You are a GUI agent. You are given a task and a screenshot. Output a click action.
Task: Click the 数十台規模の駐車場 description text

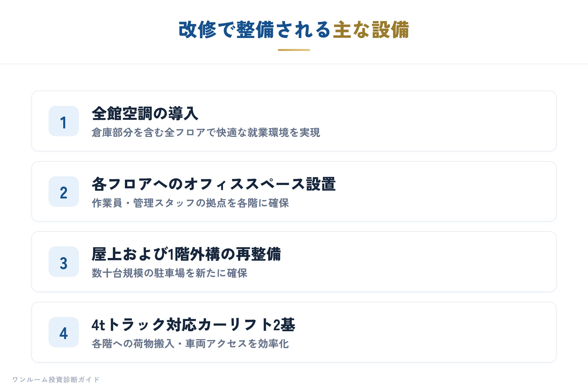[x=170, y=273]
